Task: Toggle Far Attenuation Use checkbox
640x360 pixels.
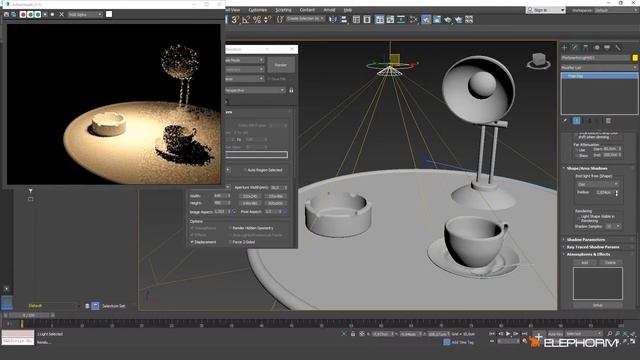Action: [576, 150]
